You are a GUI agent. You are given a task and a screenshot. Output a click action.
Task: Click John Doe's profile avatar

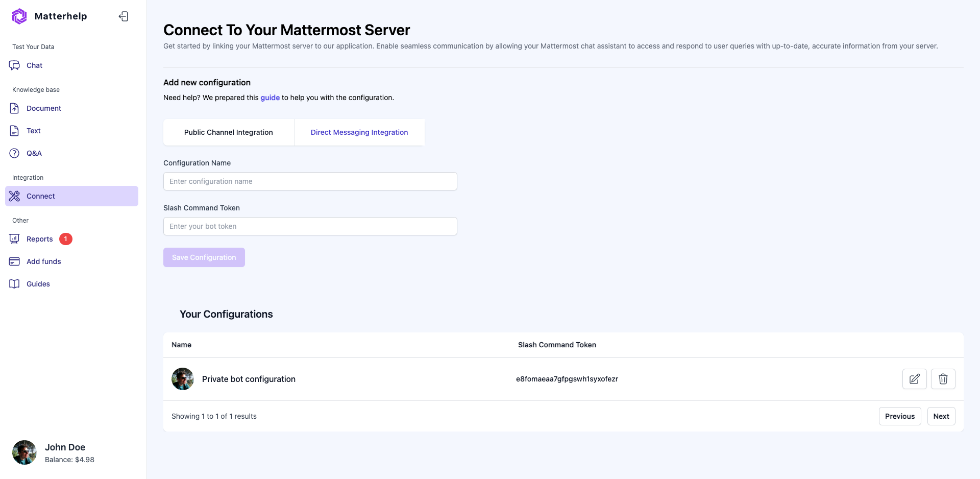tap(24, 452)
